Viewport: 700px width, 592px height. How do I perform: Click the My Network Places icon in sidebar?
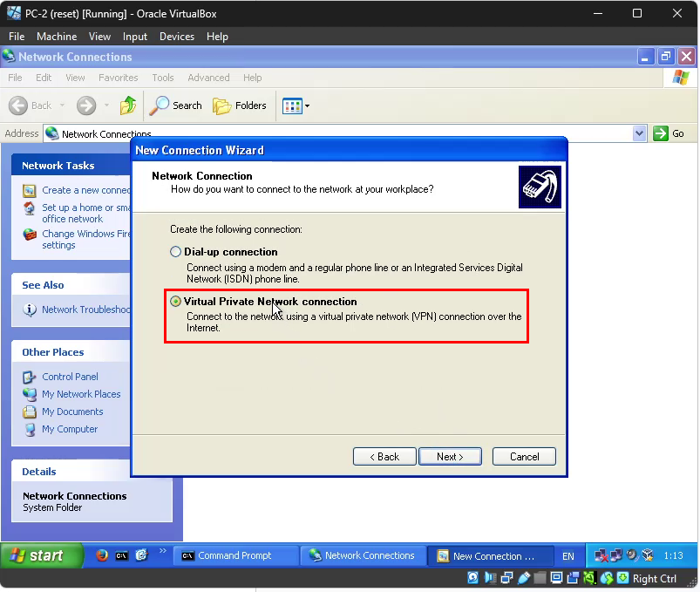[30, 394]
